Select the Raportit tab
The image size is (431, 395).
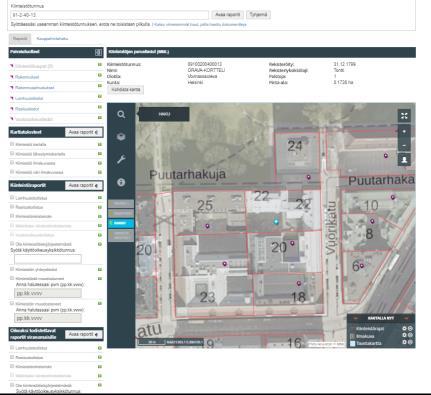coord(20,39)
